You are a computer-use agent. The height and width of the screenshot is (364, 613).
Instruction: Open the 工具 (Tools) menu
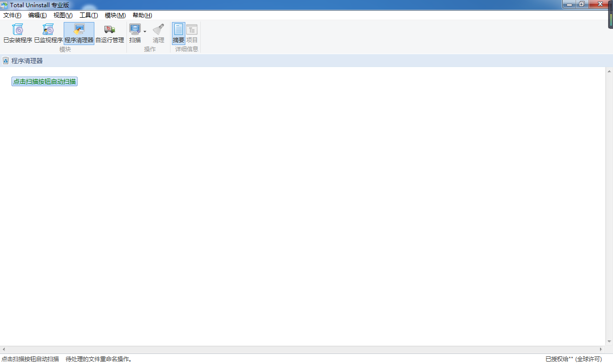point(88,15)
